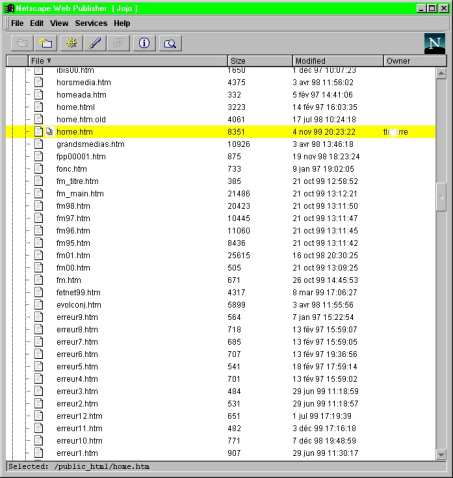Image resolution: width=453 pixels, height=478 pixels.
Task: Click the magnifier search toolbar icon
Action: (x=170, y=43)
